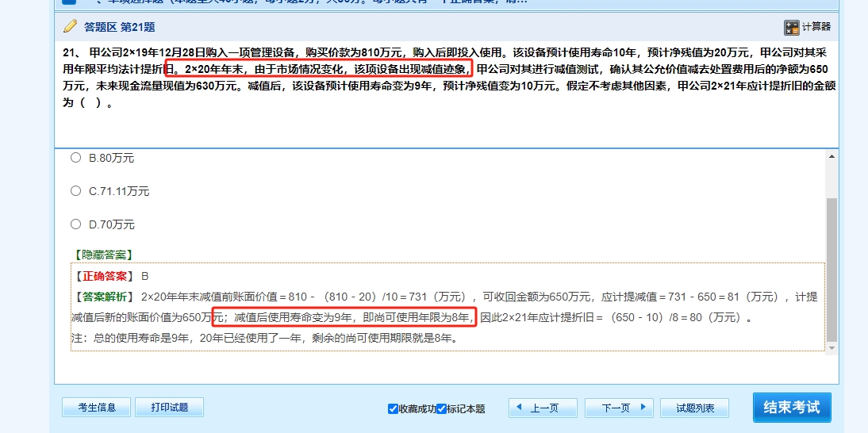Open the calculator icon
Image resolution: width=868 pixels, height=433 pixels.
[x=791, y=28]
